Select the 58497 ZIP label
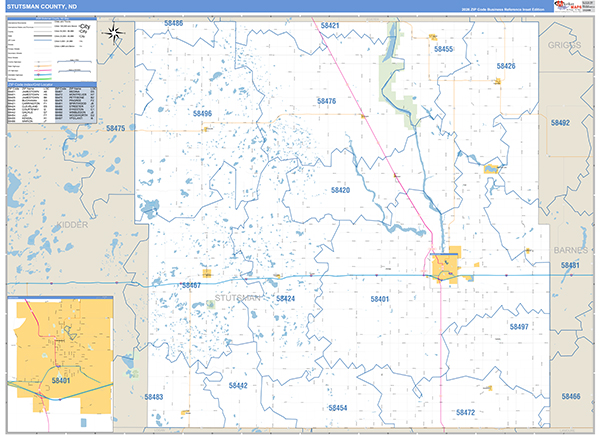The width and height of the screenshot is (600, 435). tap(519, 327)
